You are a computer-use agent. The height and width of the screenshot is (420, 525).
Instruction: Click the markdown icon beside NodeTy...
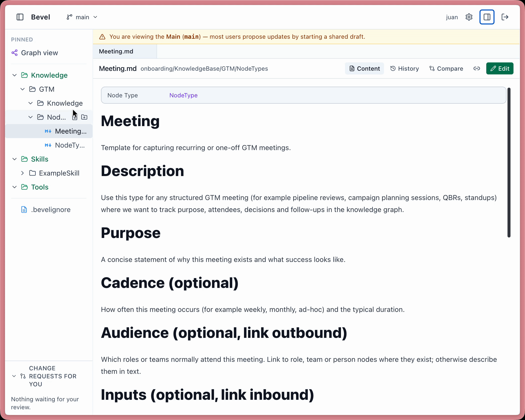48,145
